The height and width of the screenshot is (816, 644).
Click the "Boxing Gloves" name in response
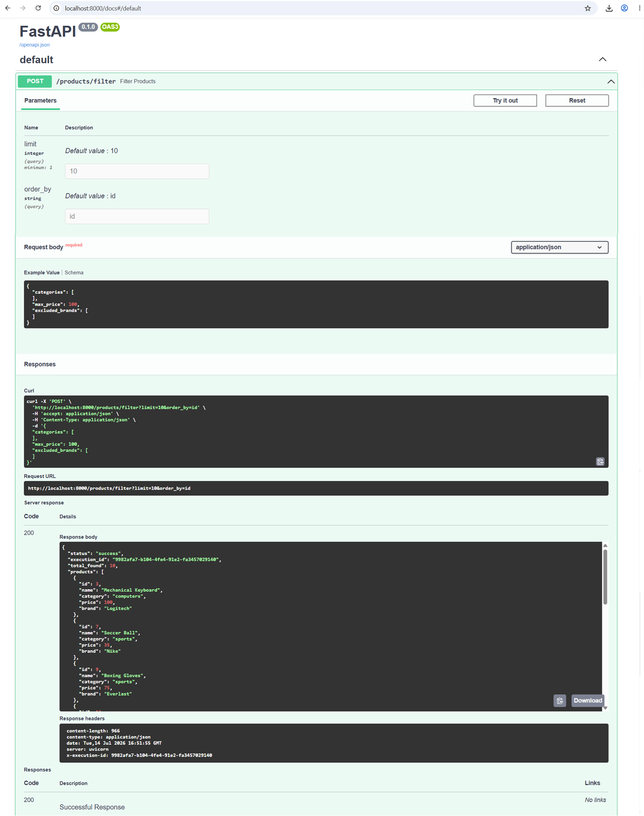[x=122, y=676]
